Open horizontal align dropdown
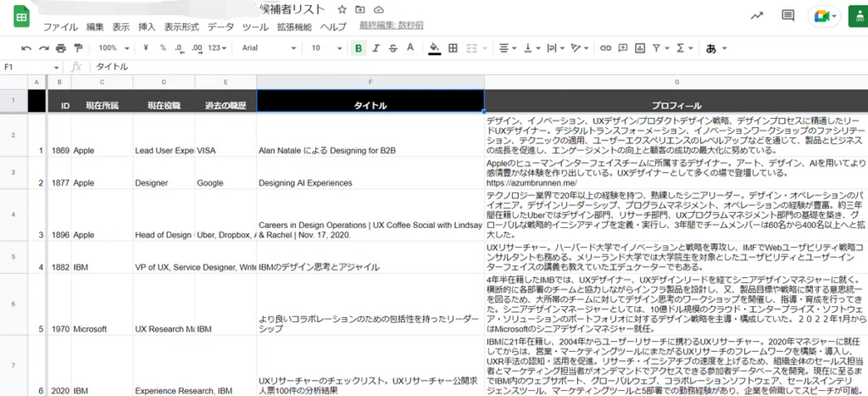 [507, 48]
